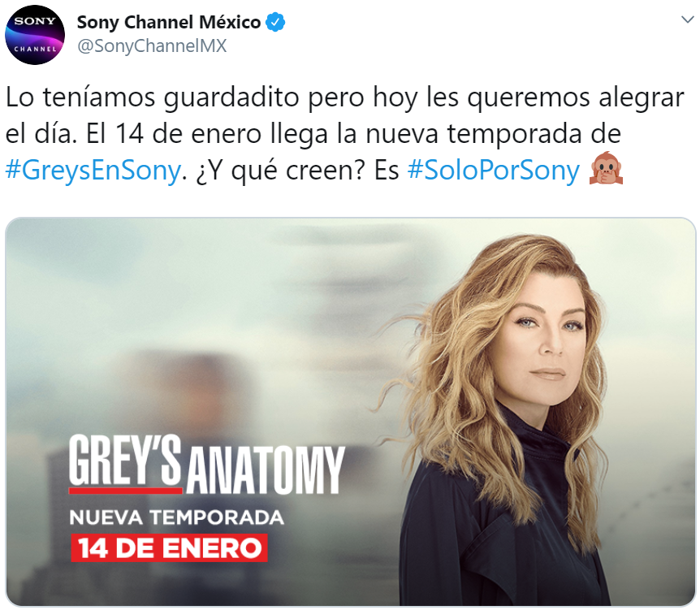Click the blue verified badge icon
The height and width of the screenshot is (610, 700).
pos(275,22)
